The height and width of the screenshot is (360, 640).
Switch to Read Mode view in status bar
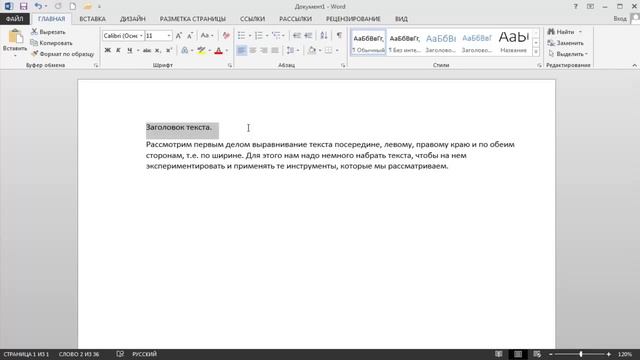click(x=499, y=354)
